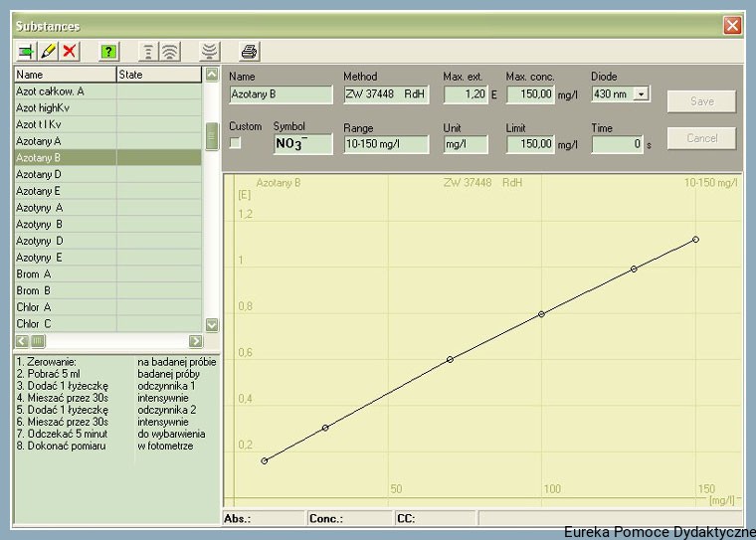This screenshot has height=540, width=756.
Task: Click the State column header
Action: pyautogui.click(x=158, y=75)
